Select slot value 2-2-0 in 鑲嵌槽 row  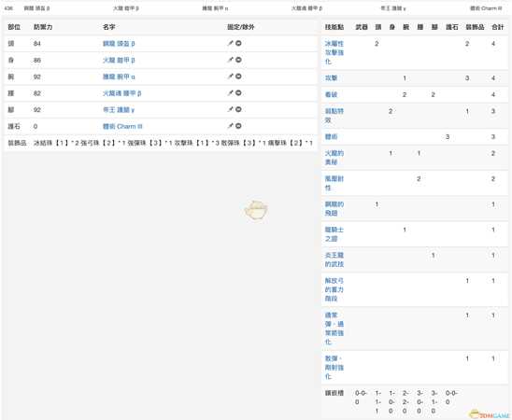pos(405,402)
